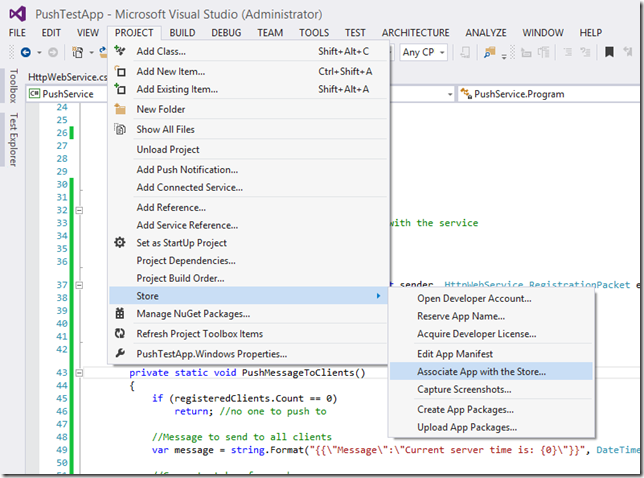The image size is (644, 478).
Task: Open the Toolbox side panel tab
Action: click(14, 85)
